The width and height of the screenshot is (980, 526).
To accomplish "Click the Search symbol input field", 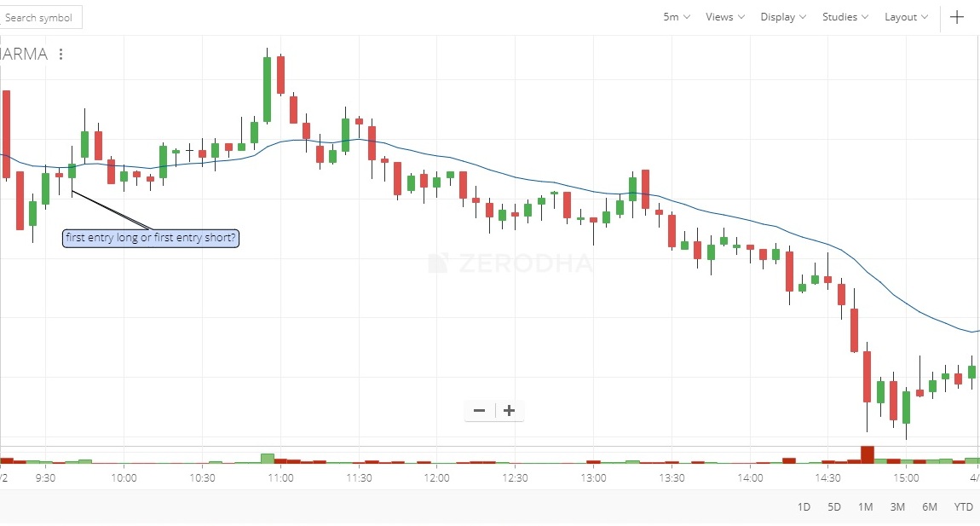I will tap(41, 18).
